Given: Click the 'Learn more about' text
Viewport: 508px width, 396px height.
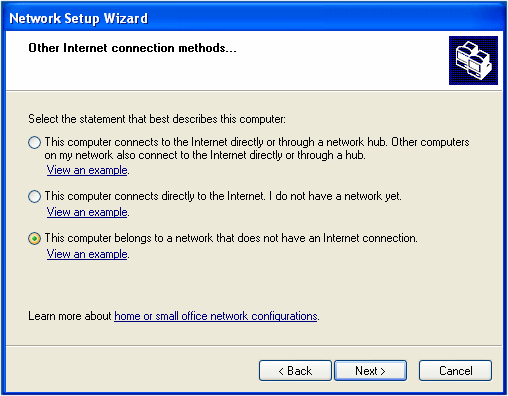Looking at the screenshot, I should [70, 316].
